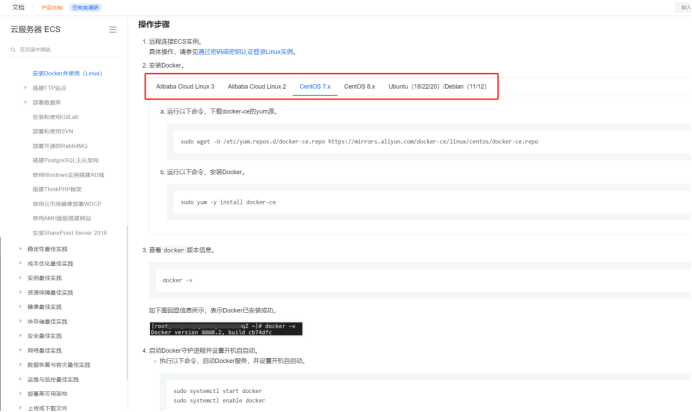Image resolution: width=692 pixels, height=412 pixels.
Task: Select the CentOS 7.x tab
Action: click(x=315, y=86)
